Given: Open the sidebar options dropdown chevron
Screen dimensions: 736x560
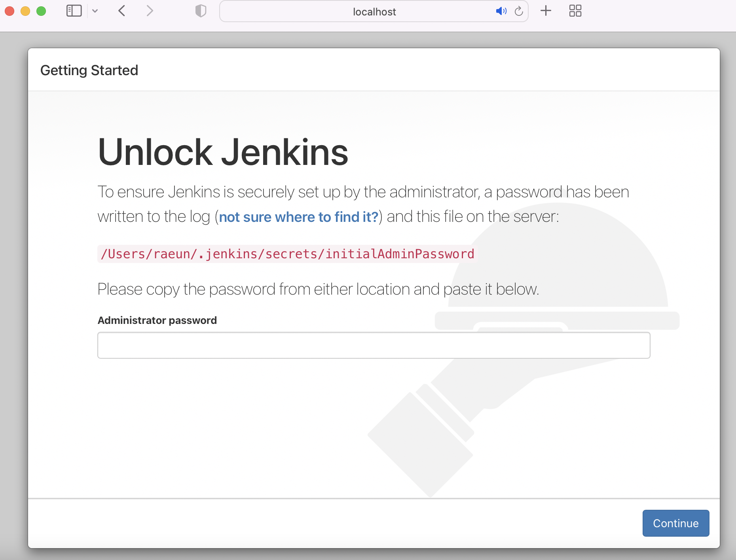Looking at the screenshot, I should coord(95,11).
